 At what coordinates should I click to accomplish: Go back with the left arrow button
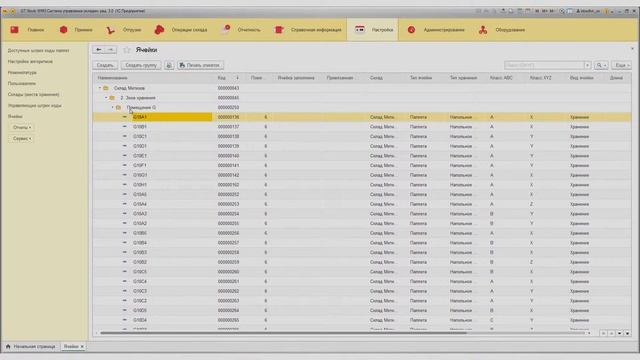click(99, 50)
